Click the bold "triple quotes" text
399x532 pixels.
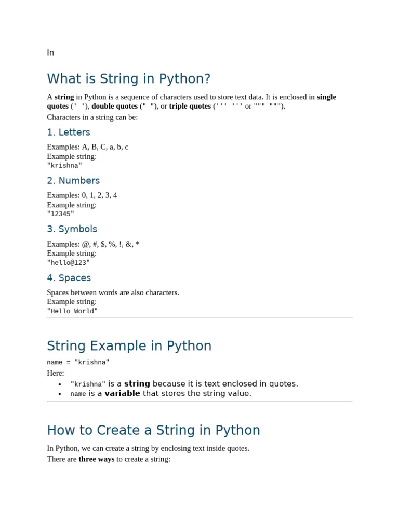190,106
